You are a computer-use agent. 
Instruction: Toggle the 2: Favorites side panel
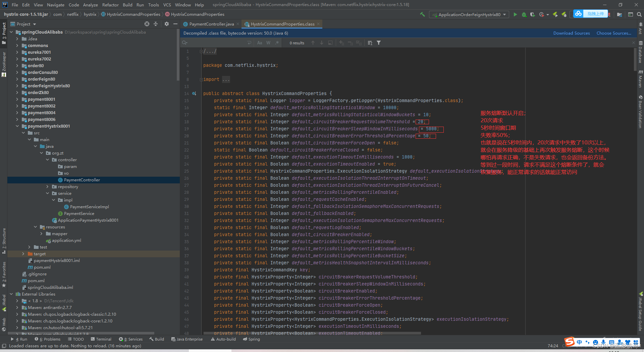pos(4,274)
